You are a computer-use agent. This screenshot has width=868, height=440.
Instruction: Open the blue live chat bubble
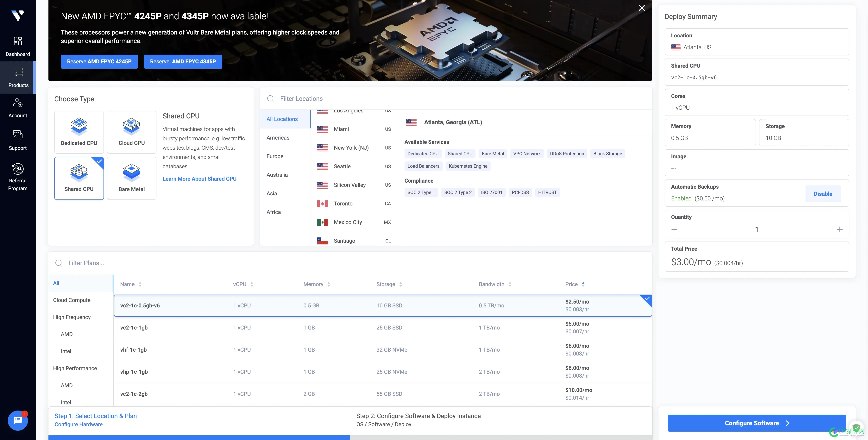(x=17, y=420)
